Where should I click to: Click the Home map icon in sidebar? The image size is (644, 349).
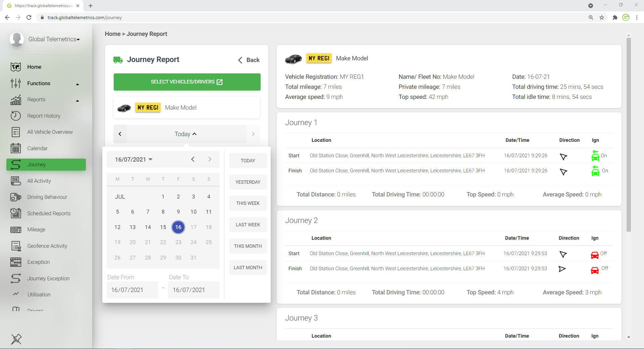pyautogui.click(x=16, y=67)
